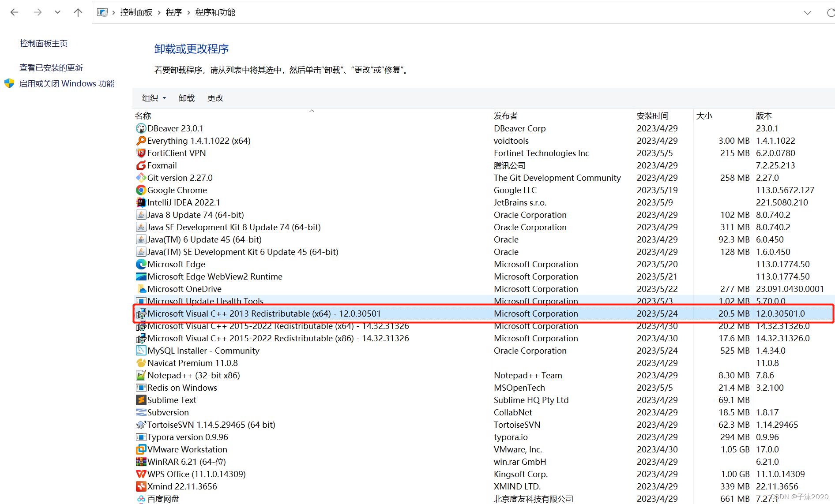Viewport: 835px width, 504px height.
Task: Click the 更改 change toolbar button
Action: click(x=215, y=98)
